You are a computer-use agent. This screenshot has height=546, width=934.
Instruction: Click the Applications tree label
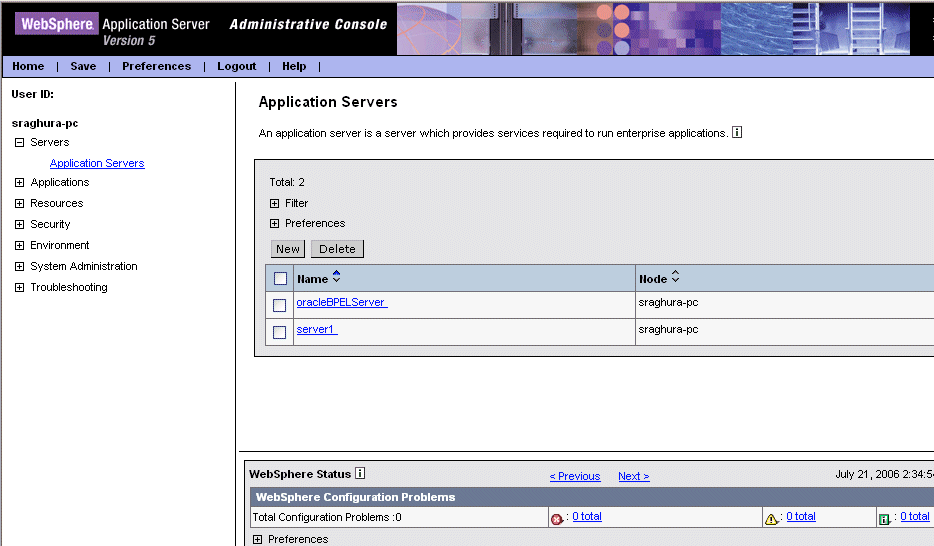60,182
